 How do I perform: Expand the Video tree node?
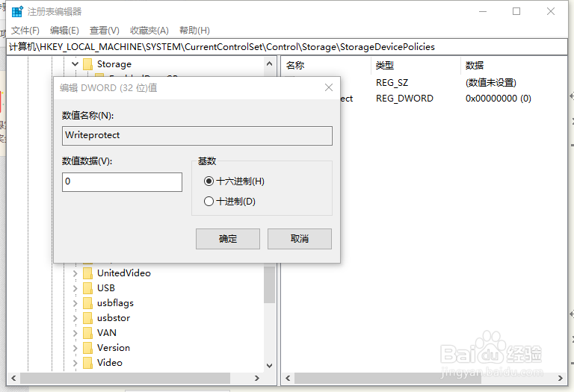(x=75, y=363)
